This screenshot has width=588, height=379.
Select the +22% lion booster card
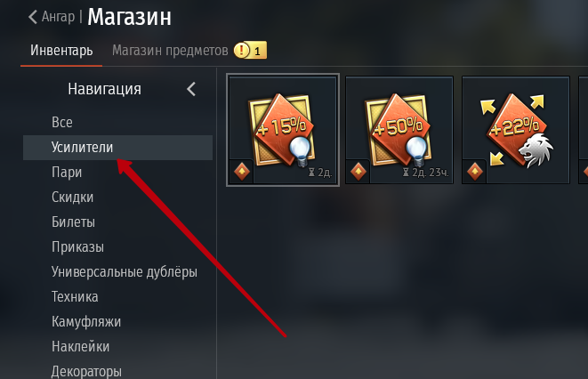pyautogui.click(x=516, y=130)
